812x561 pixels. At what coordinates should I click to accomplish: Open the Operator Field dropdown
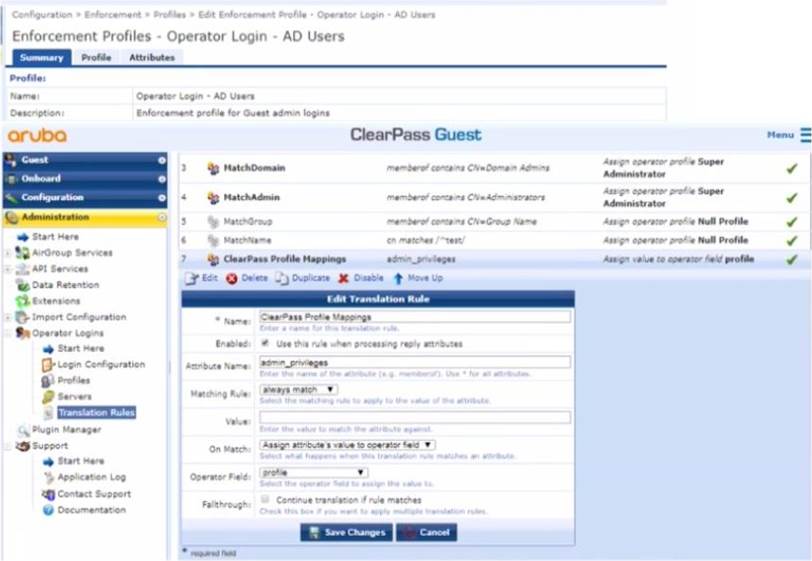(314, 472)
